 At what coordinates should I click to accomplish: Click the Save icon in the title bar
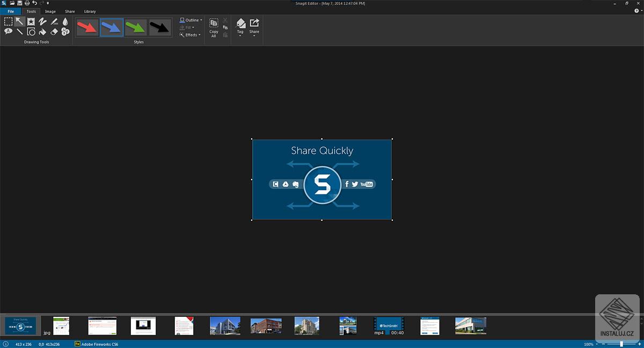[20, 3]
